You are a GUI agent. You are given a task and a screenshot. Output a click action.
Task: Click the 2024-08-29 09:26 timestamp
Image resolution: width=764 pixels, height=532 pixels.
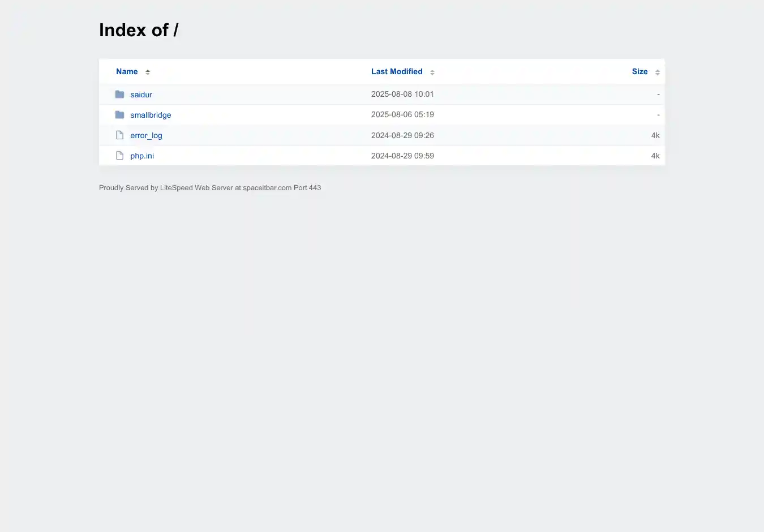402,136
